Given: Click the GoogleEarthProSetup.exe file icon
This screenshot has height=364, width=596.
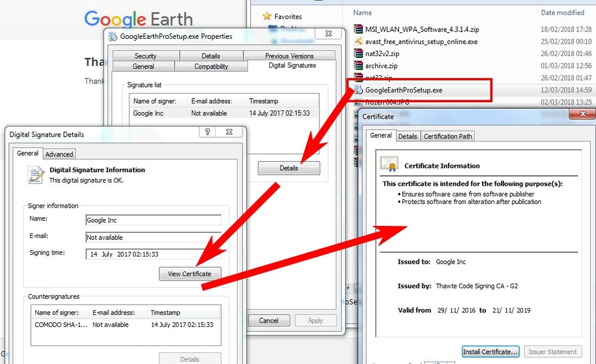Looking at the screenshot, I should pyautogui.click(x=358, y=90).
